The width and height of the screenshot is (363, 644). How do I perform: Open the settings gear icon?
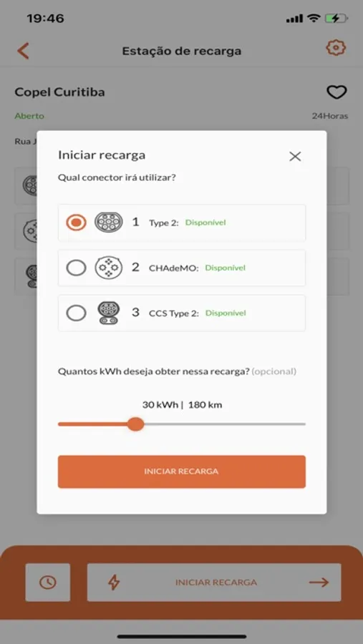[x=336, y=48]
